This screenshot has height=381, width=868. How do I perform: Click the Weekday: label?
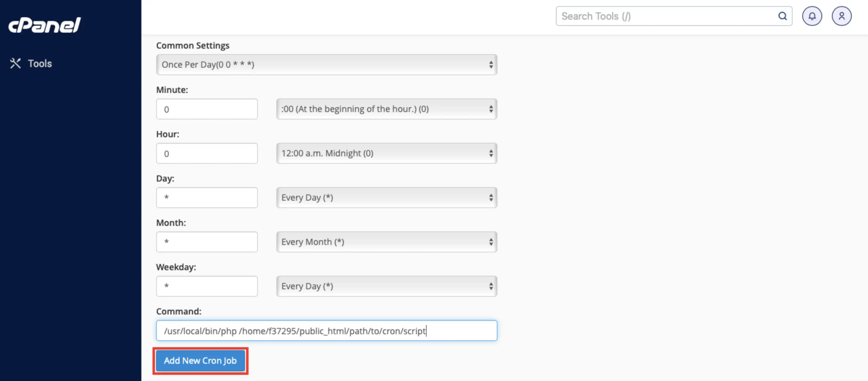coord(176,267)
